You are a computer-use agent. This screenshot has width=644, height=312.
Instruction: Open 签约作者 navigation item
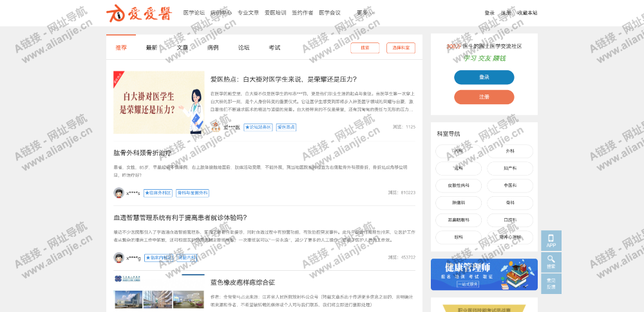click(302, 13)
